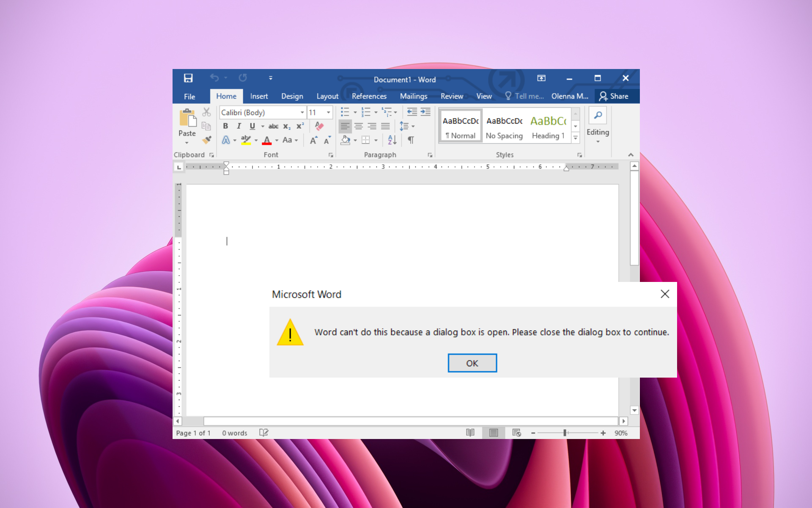Toggle the Superscript formatting button
812x508 pixels.
[299, 124]
